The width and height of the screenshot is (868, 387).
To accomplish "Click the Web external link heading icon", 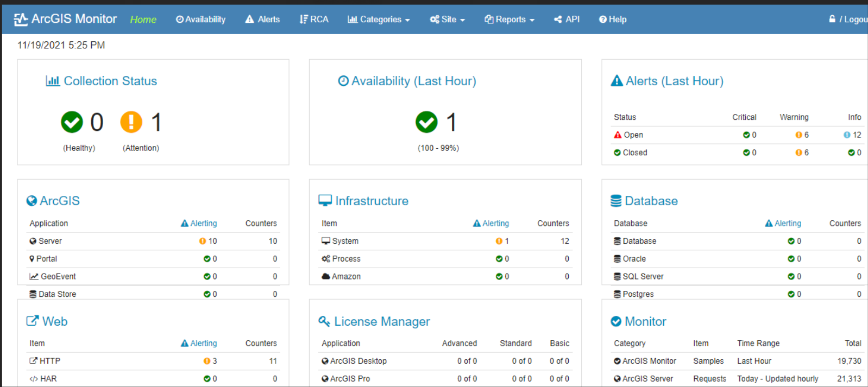I will [33, 321].
